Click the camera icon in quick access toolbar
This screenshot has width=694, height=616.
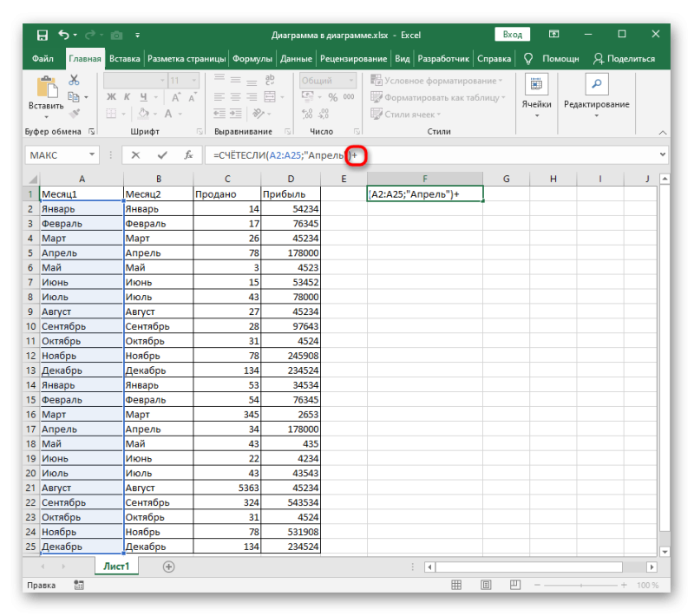pos(116,35)
